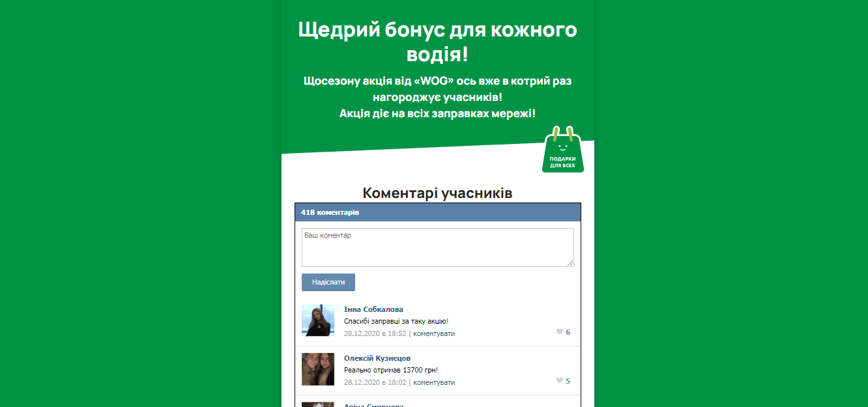Click Олексій Кузнецов's profile picture
Screen dimensions: 868x407
tap(318, 369)
